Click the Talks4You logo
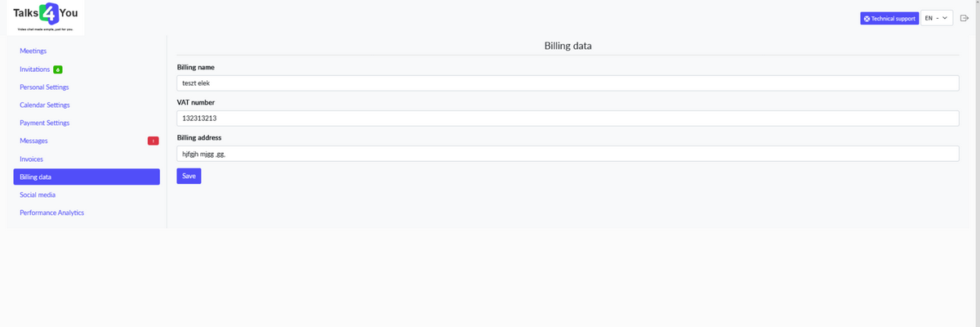This screenshot has height=327, width=980. click(x=46, y=16)
